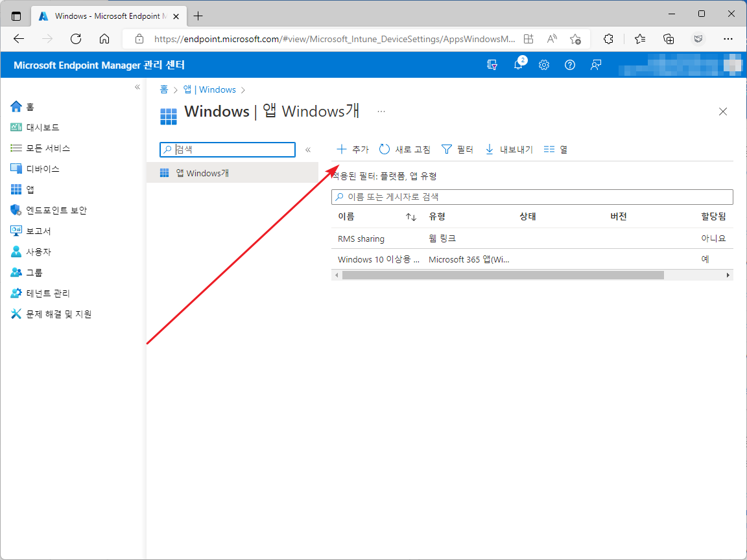Click 내보내기 (Export) in the toolbar
Viewport: 747px width, 560px height.
(508, 150)
